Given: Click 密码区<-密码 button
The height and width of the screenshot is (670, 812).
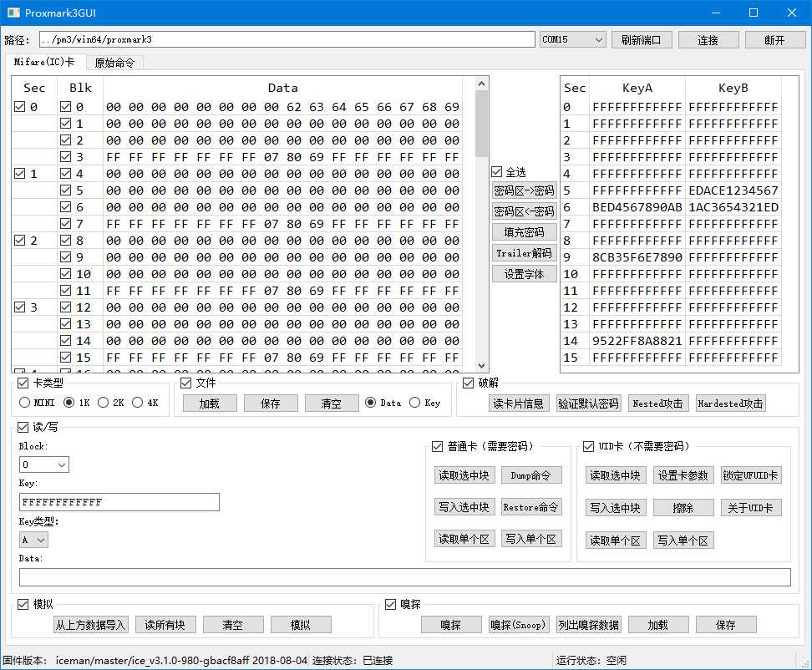Looking at the screenshot, I should [524, 211].
